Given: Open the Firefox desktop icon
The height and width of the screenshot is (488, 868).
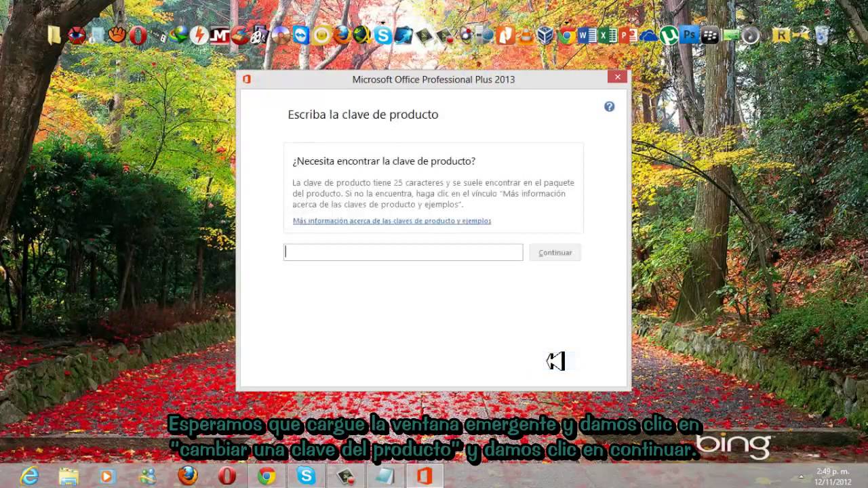Looking at the screenshot, I should pyautogui.click(x=342, y=35).
